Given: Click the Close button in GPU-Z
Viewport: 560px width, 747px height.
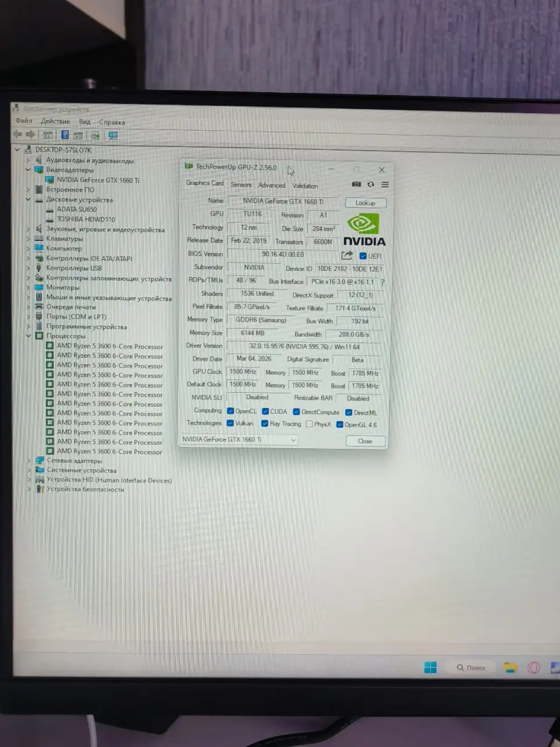Looking at the screenshot, I should (x=365, y=441).
